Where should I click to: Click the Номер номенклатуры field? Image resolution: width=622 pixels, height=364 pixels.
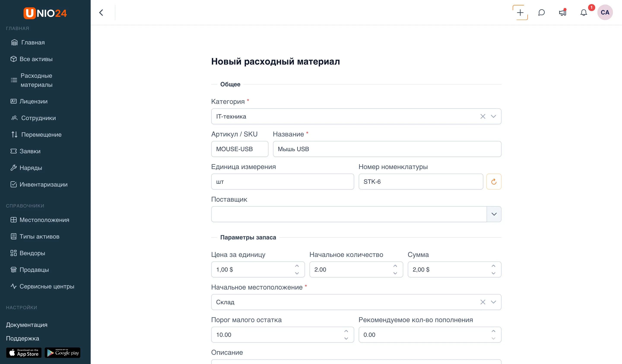pyautogui.click(x=421, y=182)
